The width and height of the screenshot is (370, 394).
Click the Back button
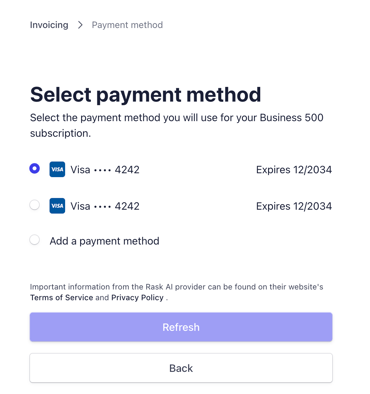coord(181,368)
